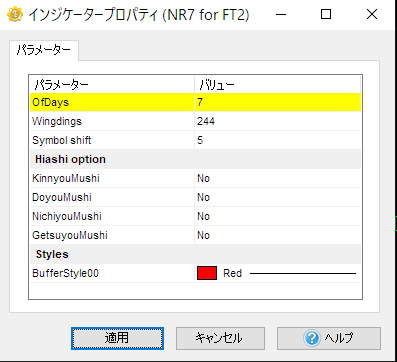Select the Symbol shift parameter name
Image resolution: width=397 pixels, height=362 pixels.
point(61,140)
